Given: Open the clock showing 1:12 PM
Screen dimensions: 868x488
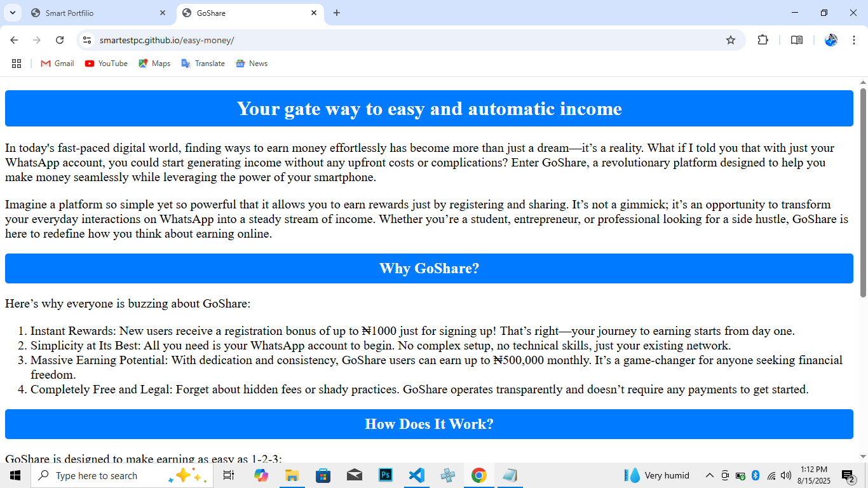Looking at the screenshot, I should tap(814, 475).
